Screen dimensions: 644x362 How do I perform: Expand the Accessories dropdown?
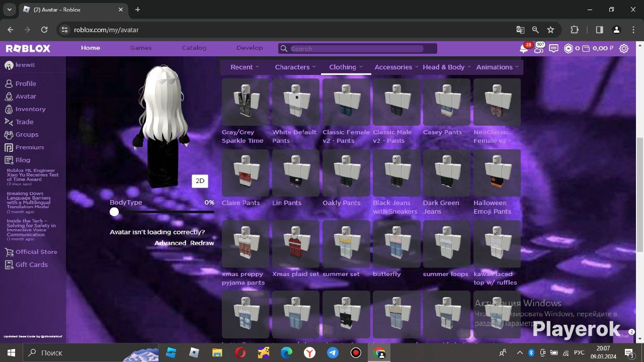[396, 67]
